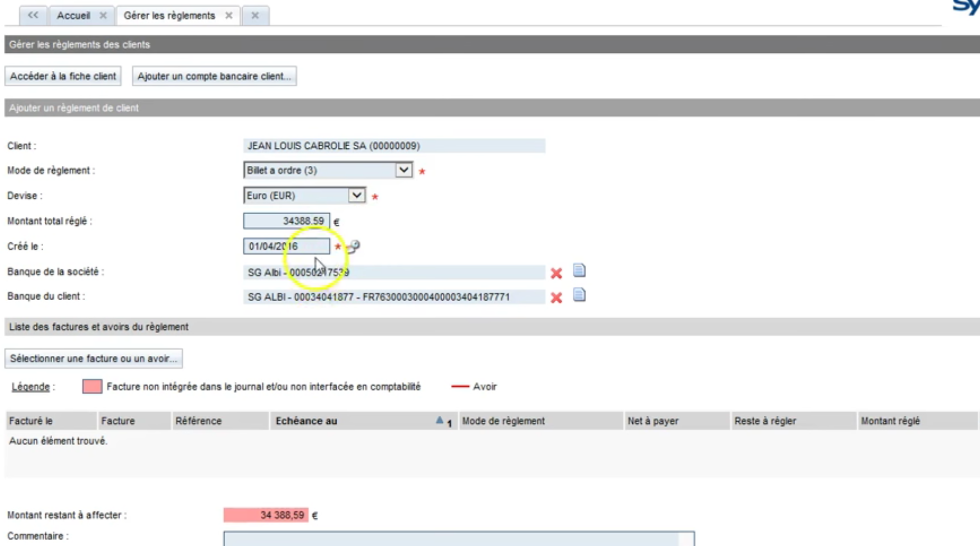Click the Légende link
Image resolution: width=980 pixels, height=546 pixels.
pyautogui.click(x=31, y=387)
